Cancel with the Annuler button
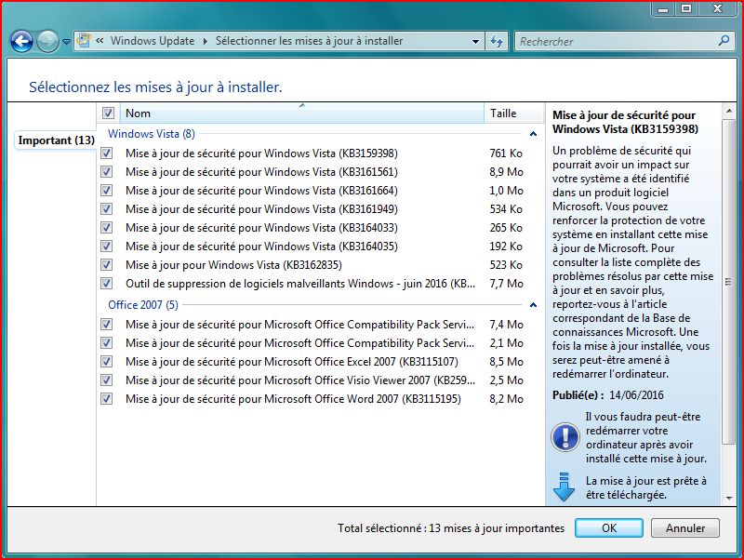This screenshot has width=744, height=560. pos(685,528)
